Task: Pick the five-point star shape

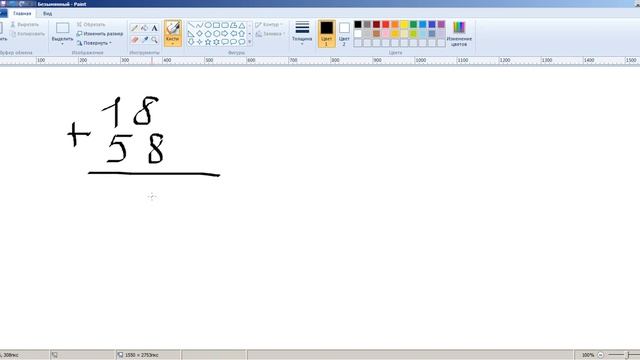Action: [208, 42]
